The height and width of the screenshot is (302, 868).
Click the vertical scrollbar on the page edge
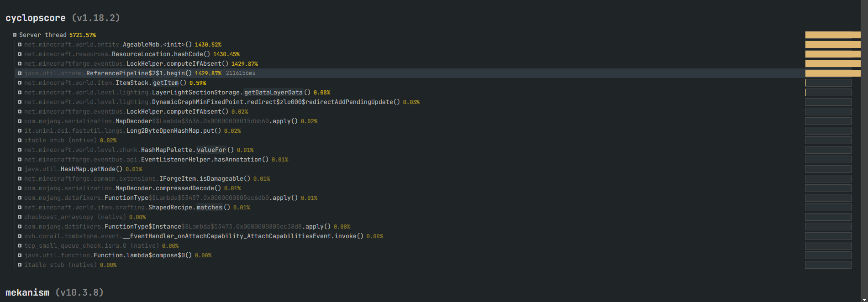point(864,151)
